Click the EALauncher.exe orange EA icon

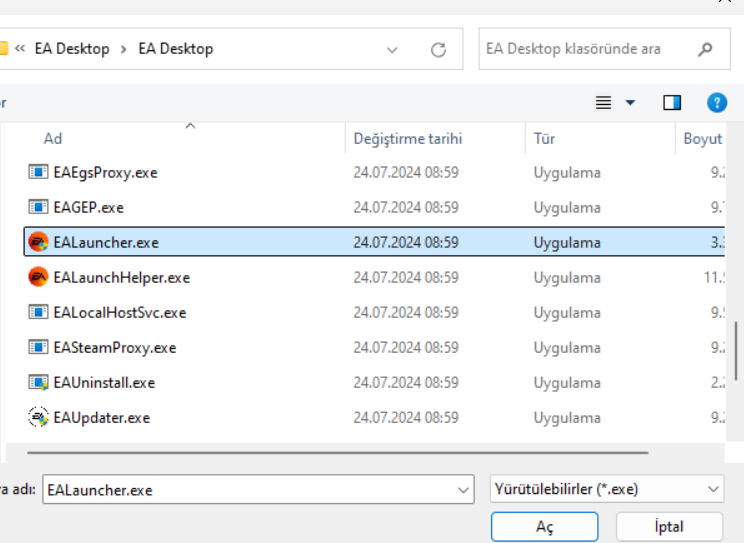(38, 242)
